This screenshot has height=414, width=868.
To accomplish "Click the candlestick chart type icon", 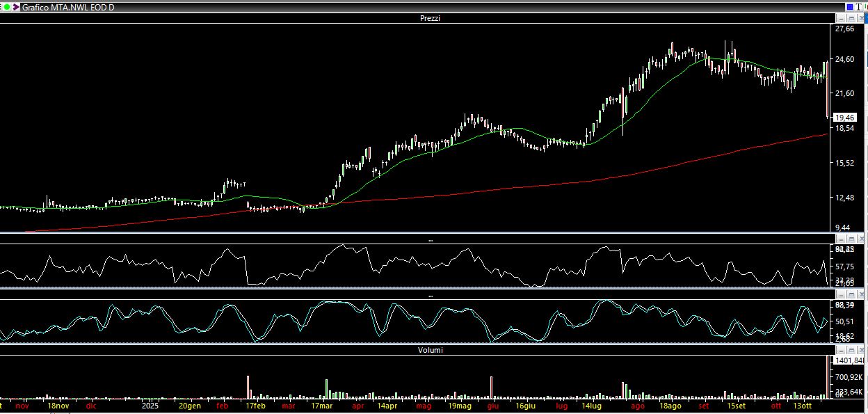I will tap(865, 6).
